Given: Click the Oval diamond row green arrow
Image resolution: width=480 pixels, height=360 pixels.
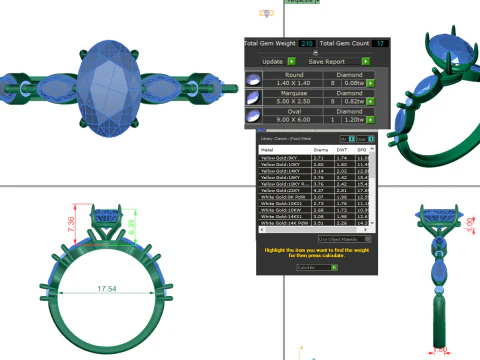Looking at the screenshot, I should pos(370,120).
